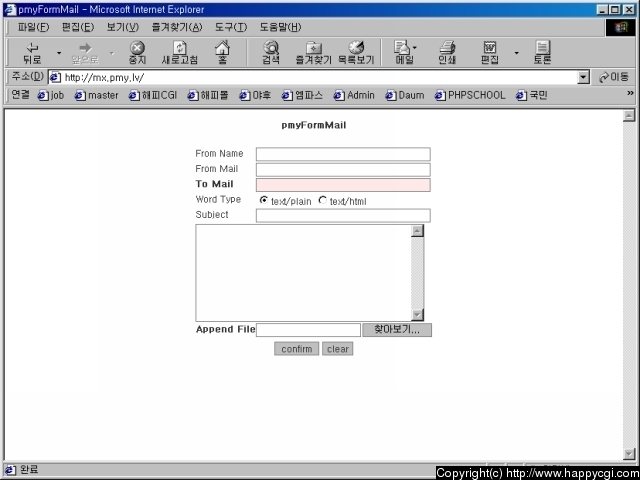The image size is (640, 480).
Task: Open the Admin favorite link
Action: [354, 96]
